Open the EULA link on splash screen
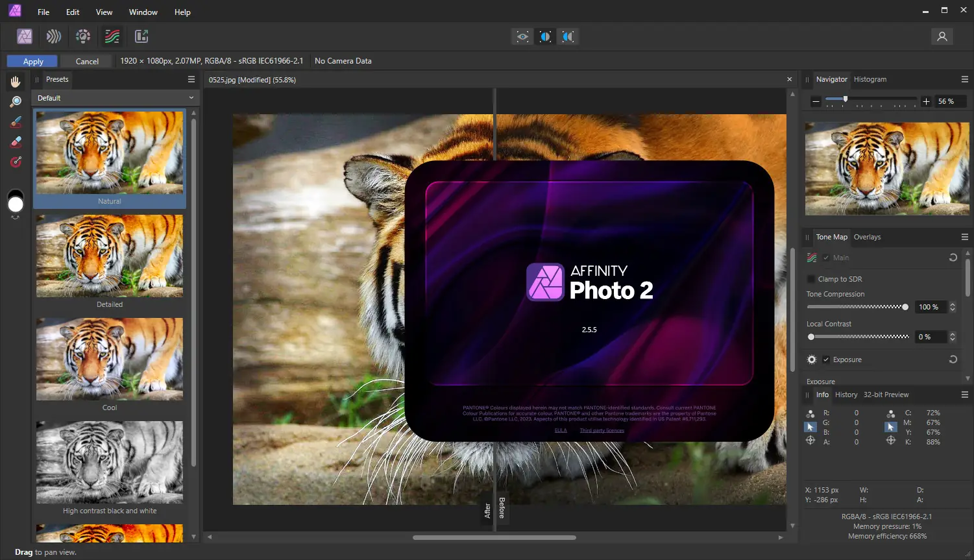974x560 pixels. coord(561,430)
